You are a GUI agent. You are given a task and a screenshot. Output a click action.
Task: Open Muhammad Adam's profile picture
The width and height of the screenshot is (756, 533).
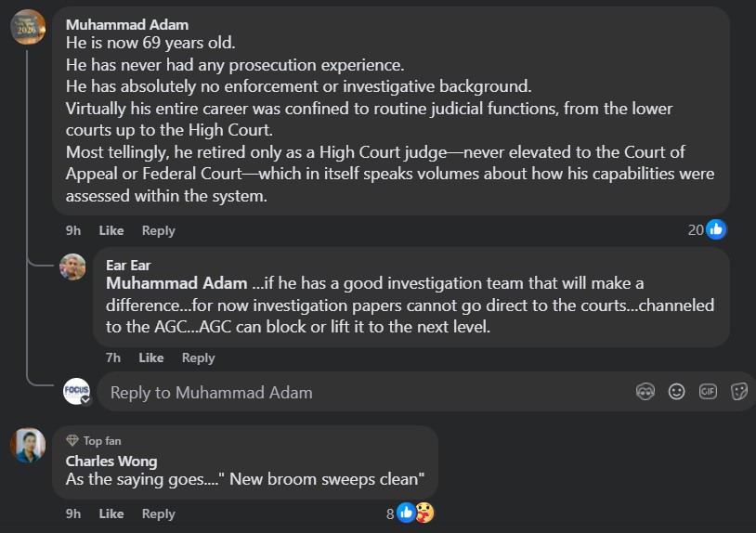(x=28, y=27)
